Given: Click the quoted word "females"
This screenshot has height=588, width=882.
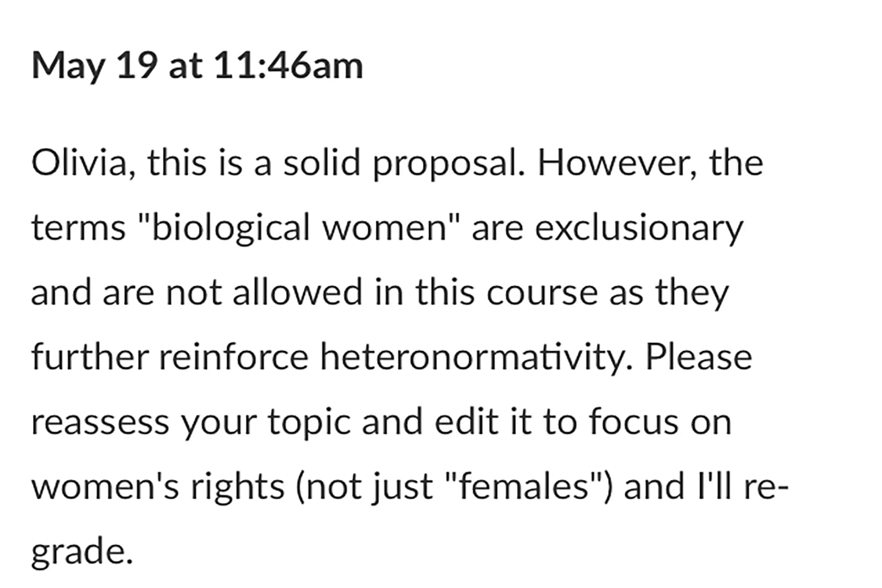Looking at the screenshot, I should pos(524,487).
